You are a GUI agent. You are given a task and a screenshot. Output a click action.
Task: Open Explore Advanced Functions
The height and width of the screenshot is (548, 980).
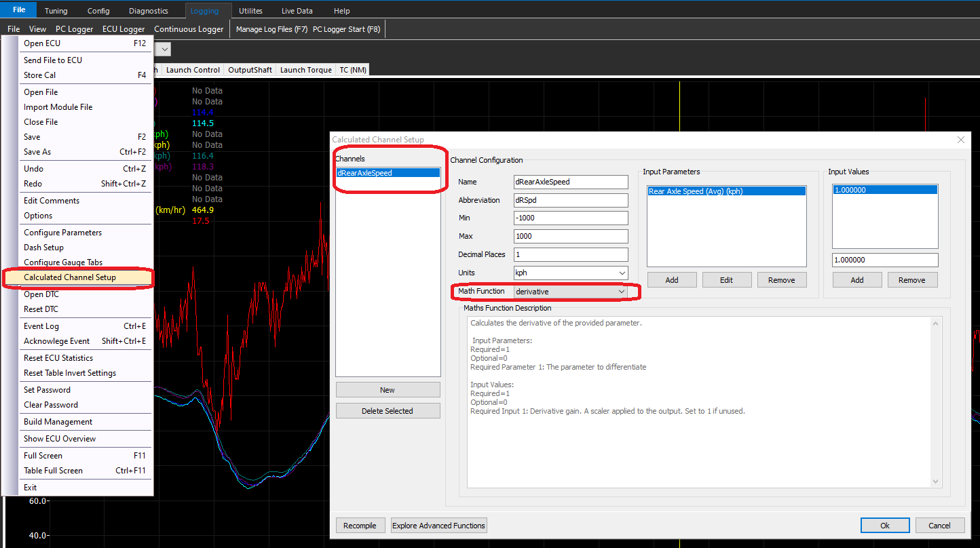(x=438, y=526)
